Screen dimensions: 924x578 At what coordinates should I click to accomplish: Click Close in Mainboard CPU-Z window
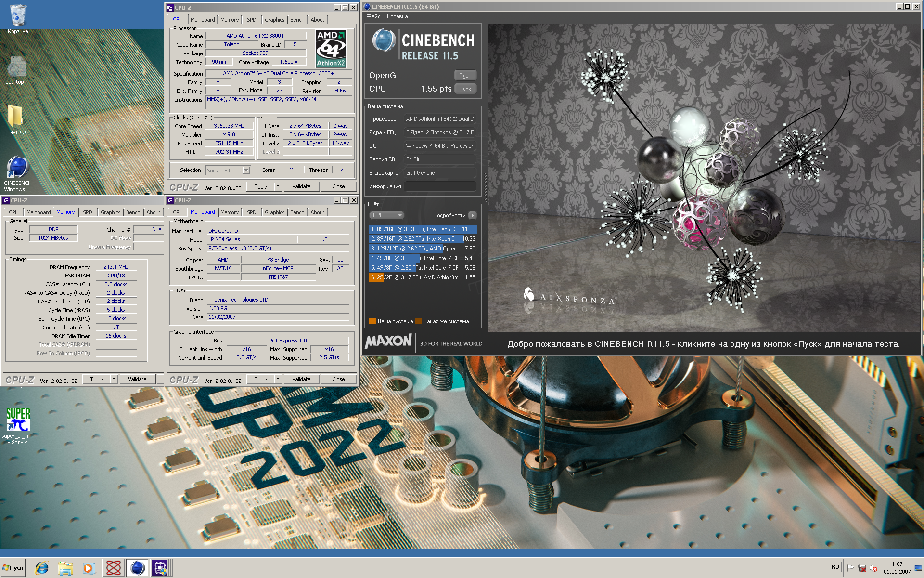(x=338, y=379)
